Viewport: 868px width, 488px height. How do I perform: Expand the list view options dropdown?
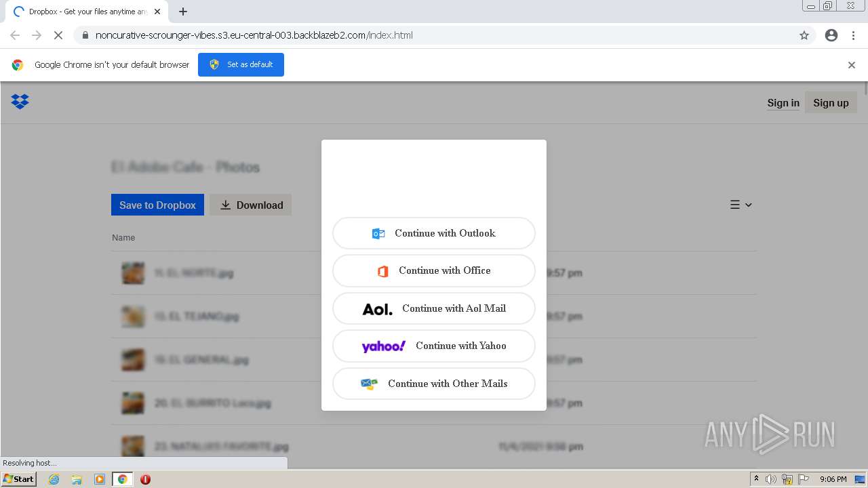[741, 205]
